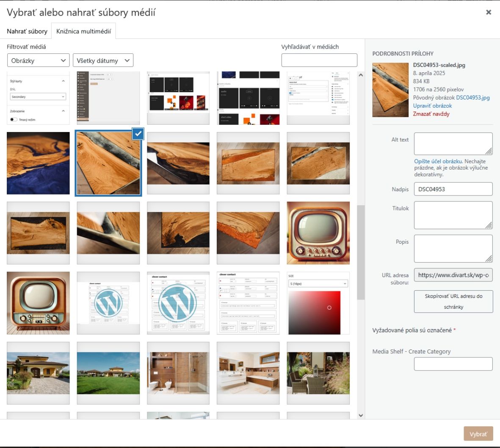Deselect the checked wood table thumbnail checkmark
500x448 pixels.
(138, 134)
